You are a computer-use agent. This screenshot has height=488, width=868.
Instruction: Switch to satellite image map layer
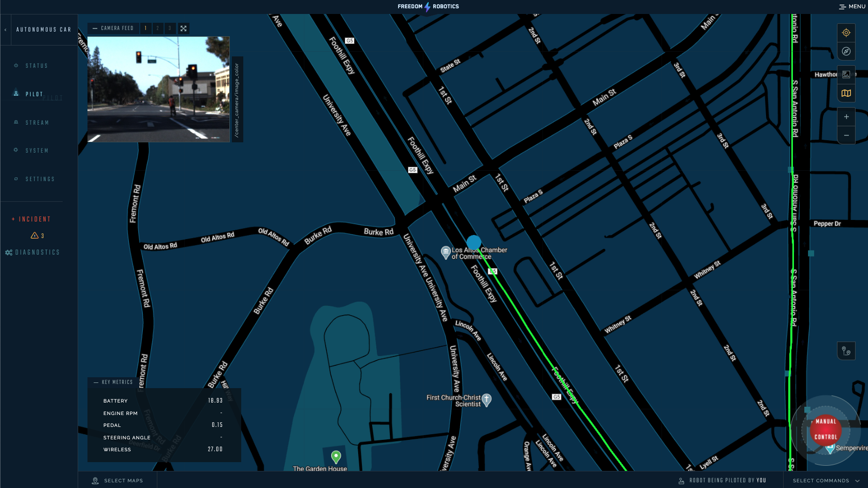pos(846,75)
